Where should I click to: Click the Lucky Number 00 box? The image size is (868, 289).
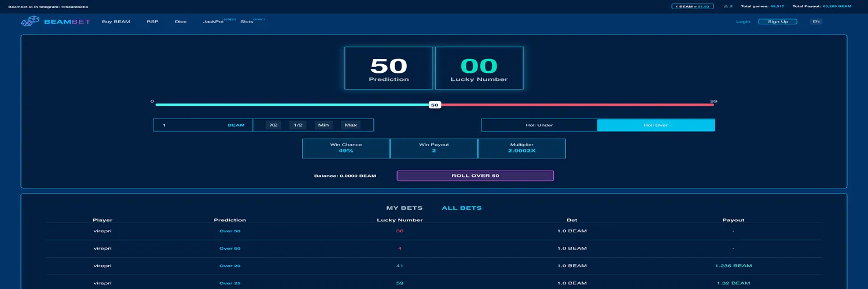coord(479,68)
